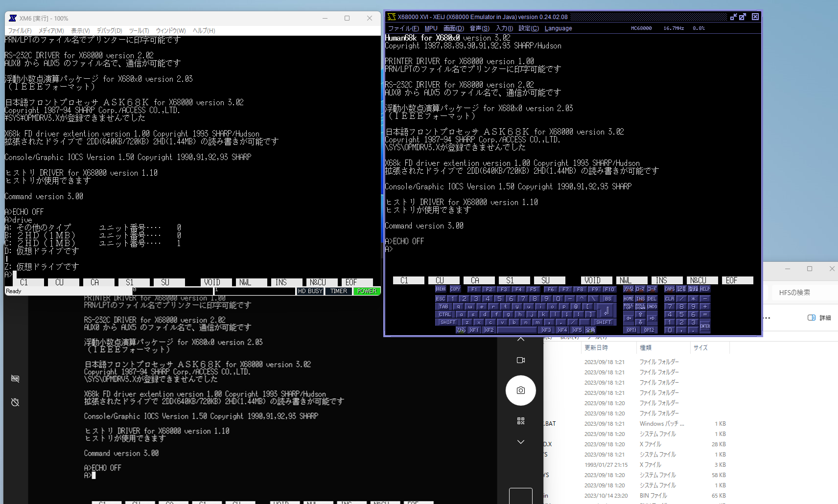Viewport: 838px width, 504px height.
Task: Sort Explorer by 更新日時 column
Action: click(x=596, y=347)
